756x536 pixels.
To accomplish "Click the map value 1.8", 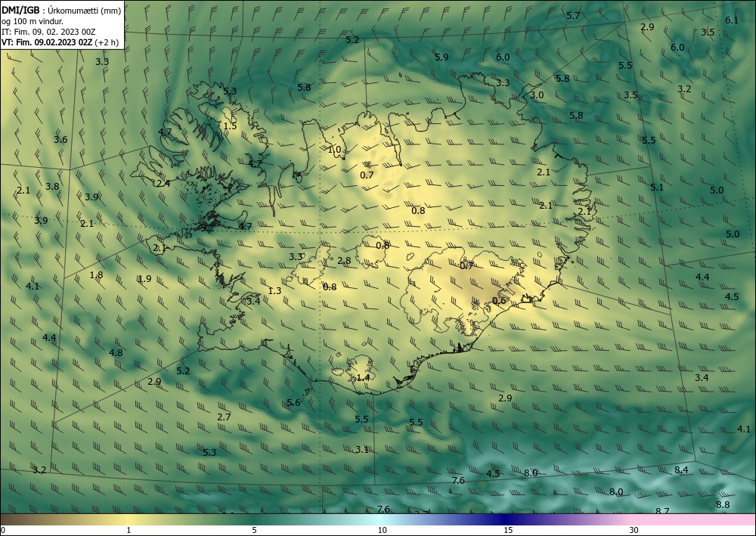I will 97,275.
